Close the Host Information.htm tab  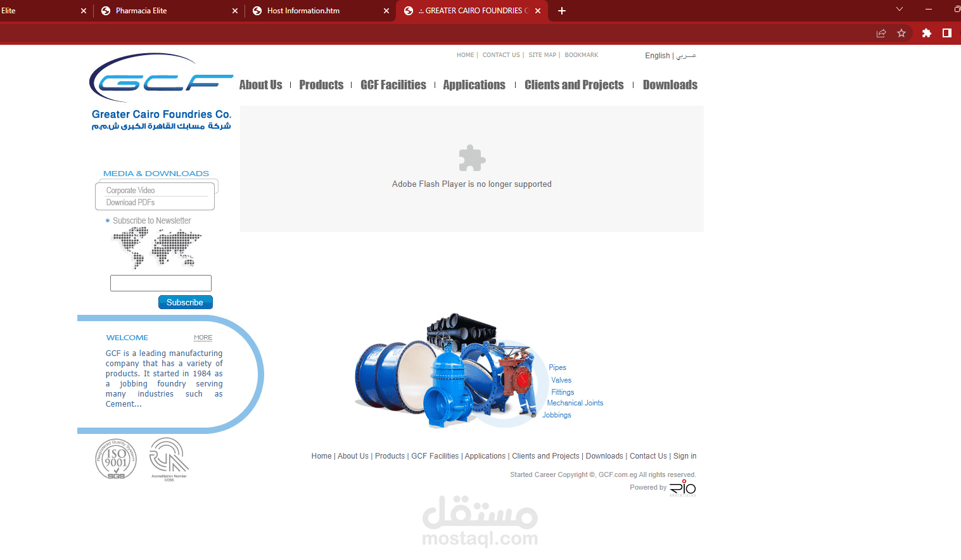386,11
